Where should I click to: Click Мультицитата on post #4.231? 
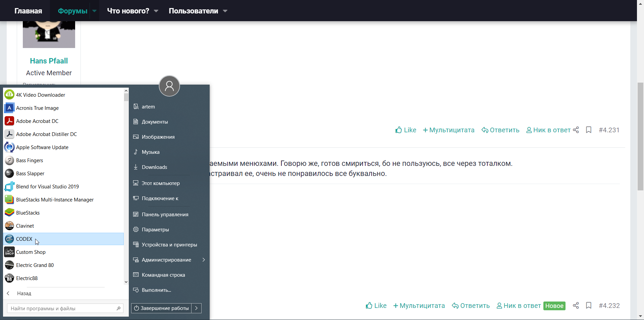point(449,130)
